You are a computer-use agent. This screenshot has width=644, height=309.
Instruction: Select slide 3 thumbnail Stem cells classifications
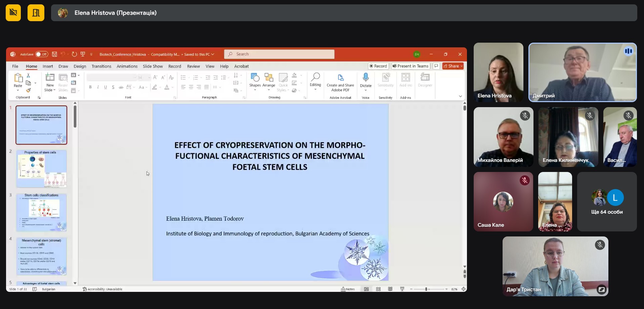(42, 212)
